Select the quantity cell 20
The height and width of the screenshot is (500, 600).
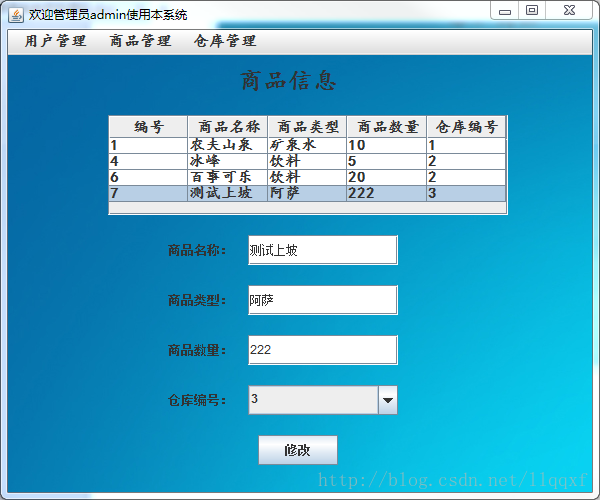(x=387, y=178)
